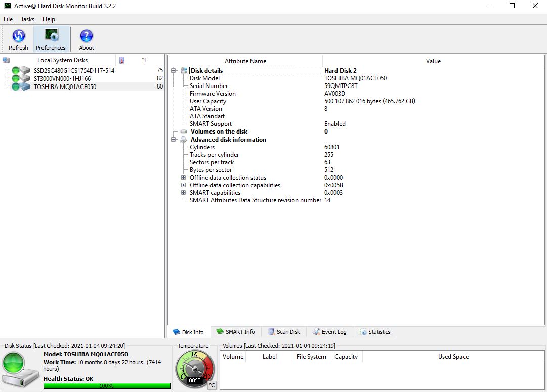Screen dimensions: 547x392
Task: Open the Scan Disk tab
Action: [284, 332]
